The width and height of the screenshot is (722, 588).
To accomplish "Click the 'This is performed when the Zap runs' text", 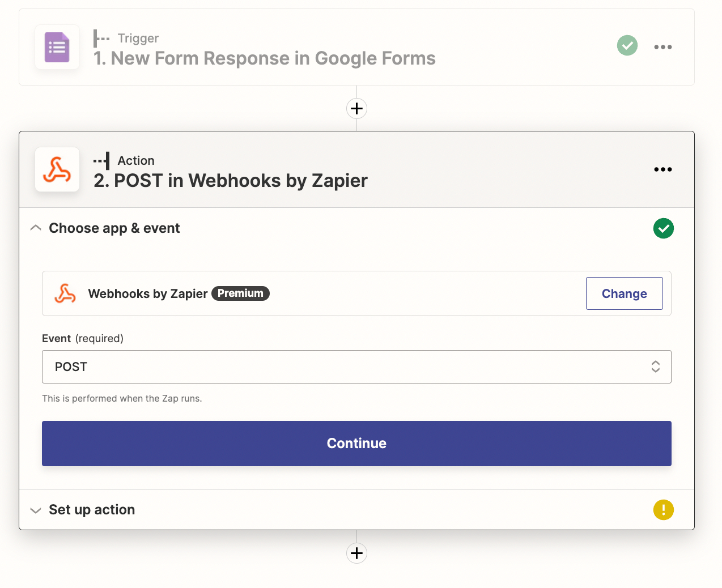I will [122, 398].
